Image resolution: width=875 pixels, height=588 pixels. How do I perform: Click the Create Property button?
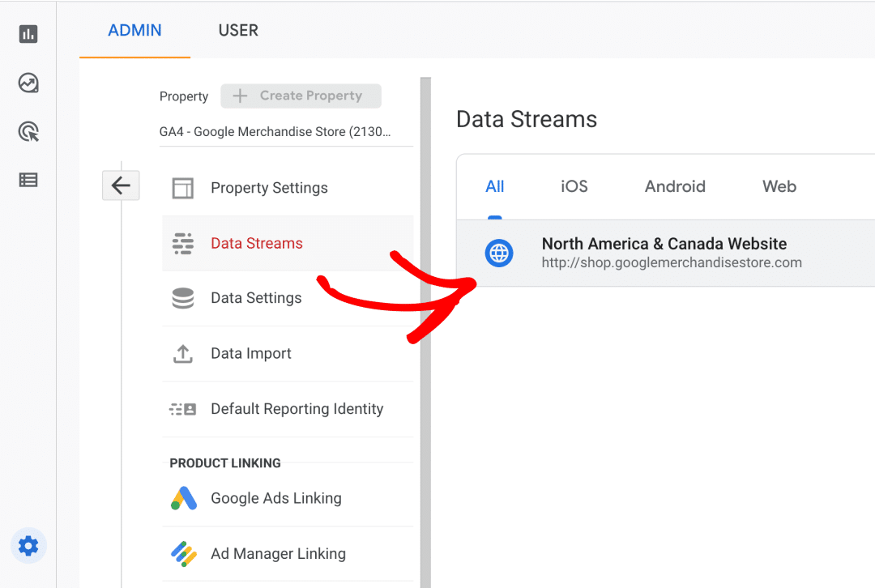point(301,96)
